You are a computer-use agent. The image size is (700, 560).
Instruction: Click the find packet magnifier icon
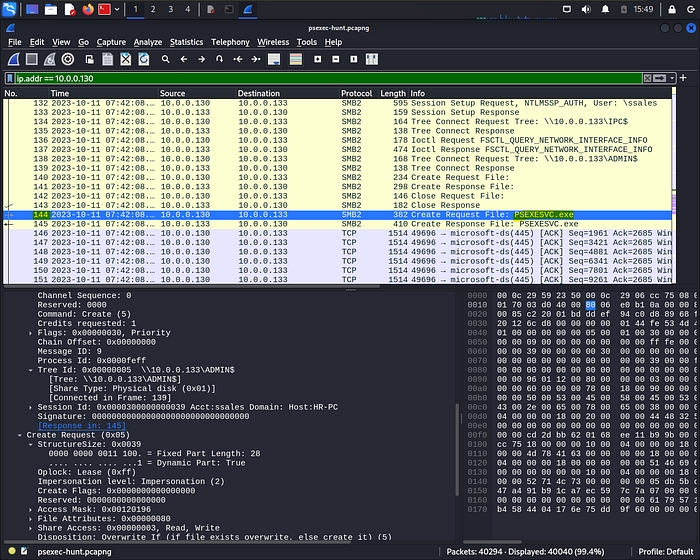pos(166,59)
